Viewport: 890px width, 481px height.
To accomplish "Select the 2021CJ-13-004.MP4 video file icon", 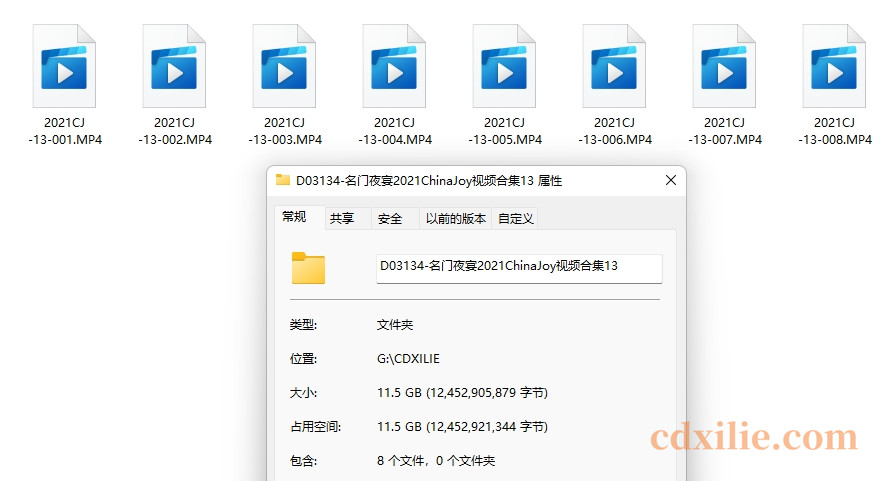I will (394, 66).
